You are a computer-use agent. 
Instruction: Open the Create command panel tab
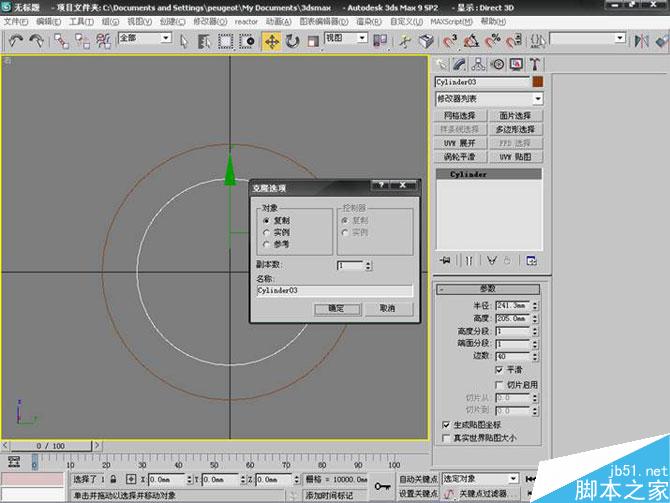tap(443, 65)
